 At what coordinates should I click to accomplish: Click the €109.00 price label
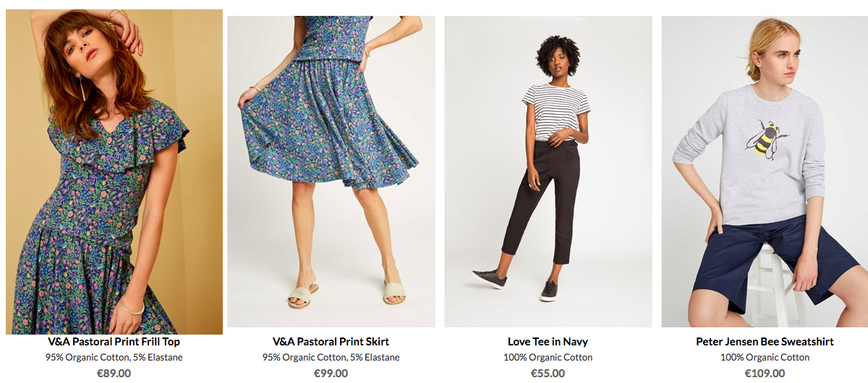(765, 374)
